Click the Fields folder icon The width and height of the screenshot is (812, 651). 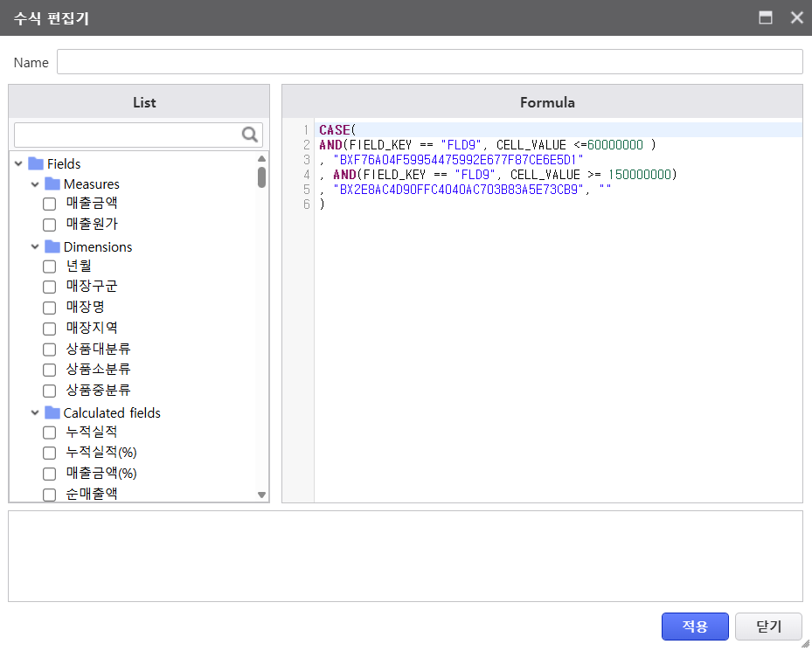point(36,163)
